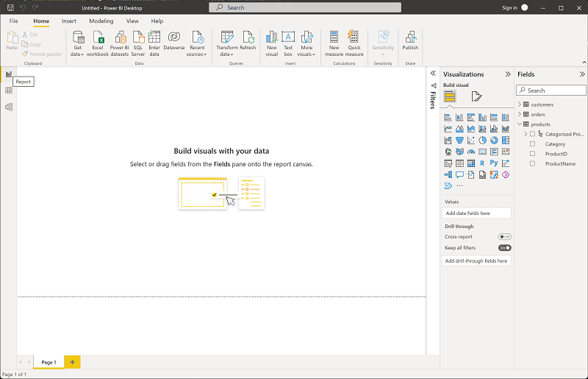Open the Insert ribbon tab
Screen dimensions: 588x379
[x=69, y=21]
